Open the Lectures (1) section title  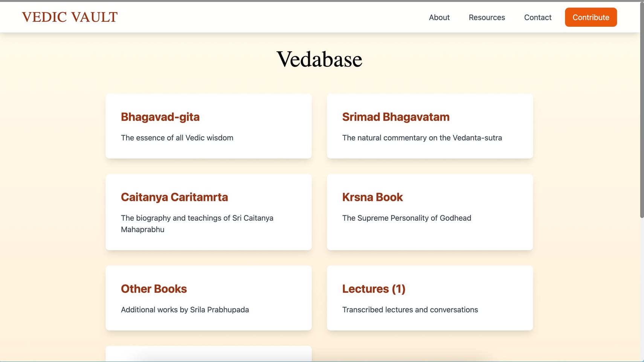(x=374, y=289)
